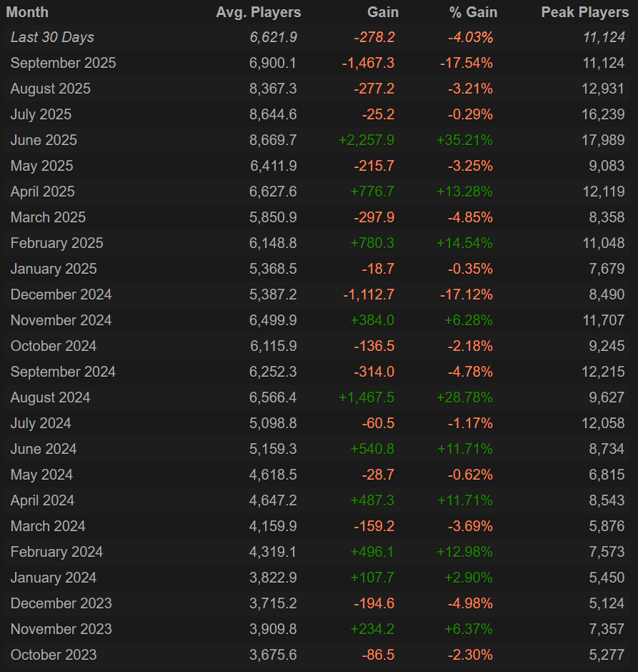The image size is (638, 672).
Task: Select the January 2025 month label
Action: click(x=54, y=269)
